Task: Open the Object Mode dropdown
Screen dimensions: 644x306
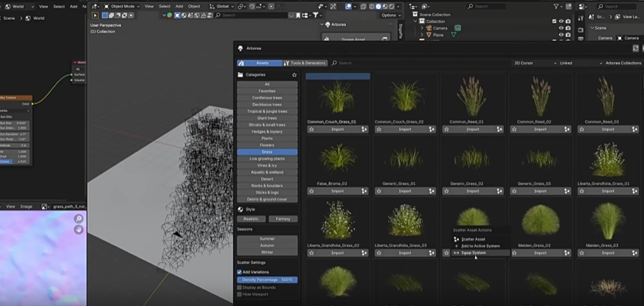Action: tap(122, 6)
